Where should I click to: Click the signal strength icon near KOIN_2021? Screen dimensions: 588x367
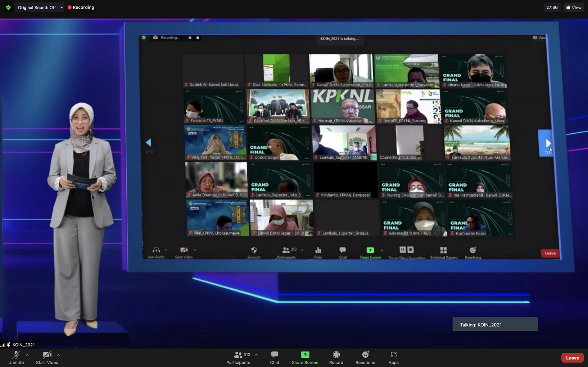click(x=3, y=345)
